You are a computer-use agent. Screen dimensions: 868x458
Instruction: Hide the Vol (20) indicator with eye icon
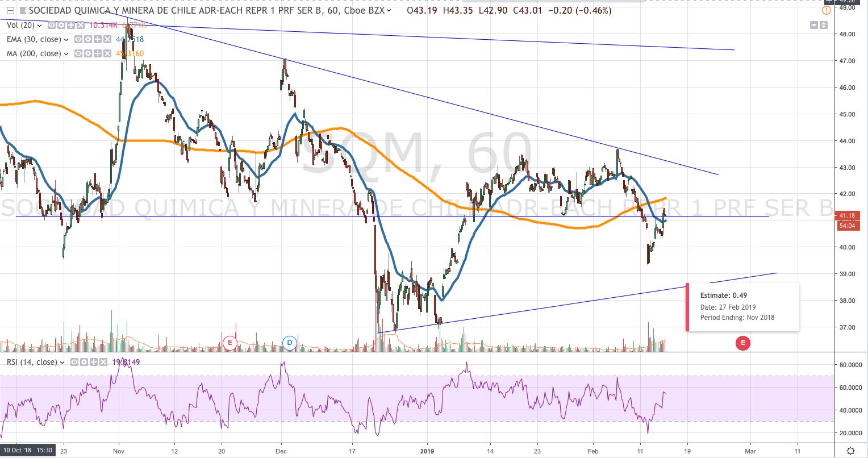(52, 25)
